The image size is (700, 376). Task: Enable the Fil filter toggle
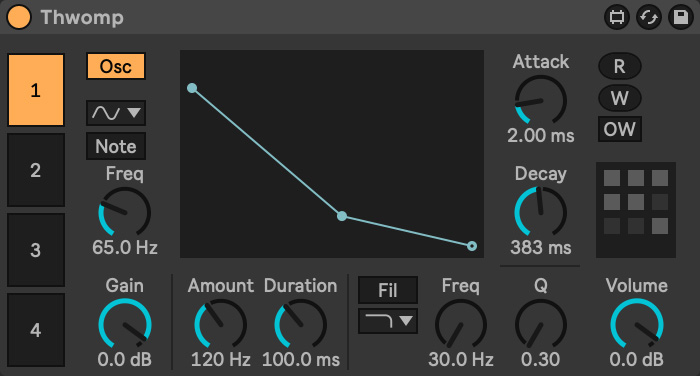[388, 290]
